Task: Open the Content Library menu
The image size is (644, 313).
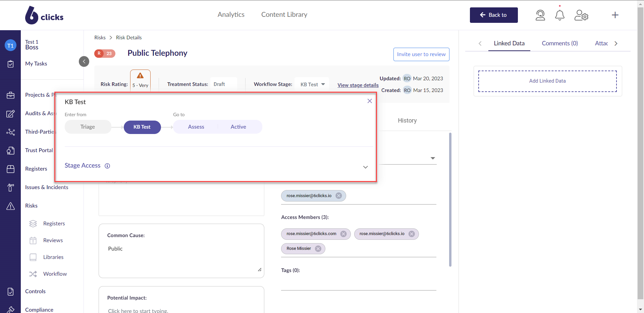Action: click(x=284, y=14)
